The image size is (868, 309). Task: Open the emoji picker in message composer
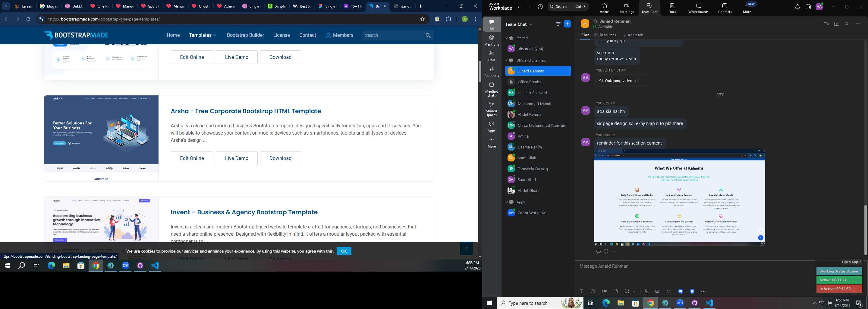point(593,291)
